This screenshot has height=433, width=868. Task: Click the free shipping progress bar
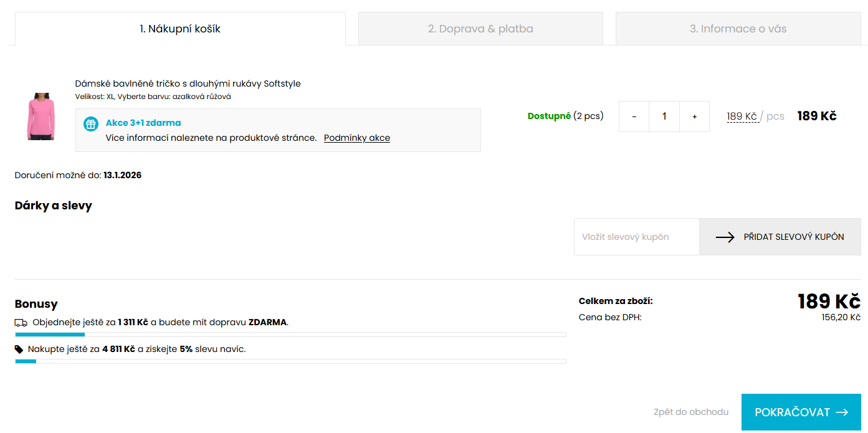pyautogui.click(x=290, y=335)
